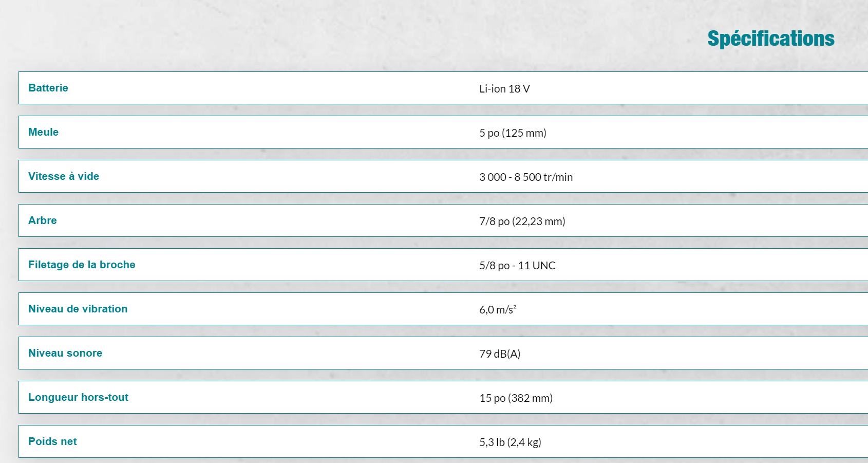Click the 15 po (382 mm) value
868x463 pixels.
516,398
